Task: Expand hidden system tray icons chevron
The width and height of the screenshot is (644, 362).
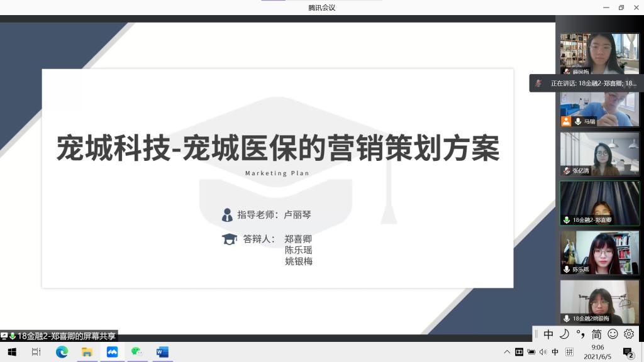Action: tap(507, 352)
